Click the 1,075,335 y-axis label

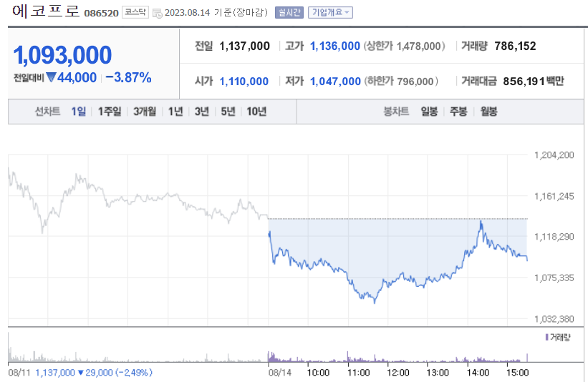pos(554,278)
